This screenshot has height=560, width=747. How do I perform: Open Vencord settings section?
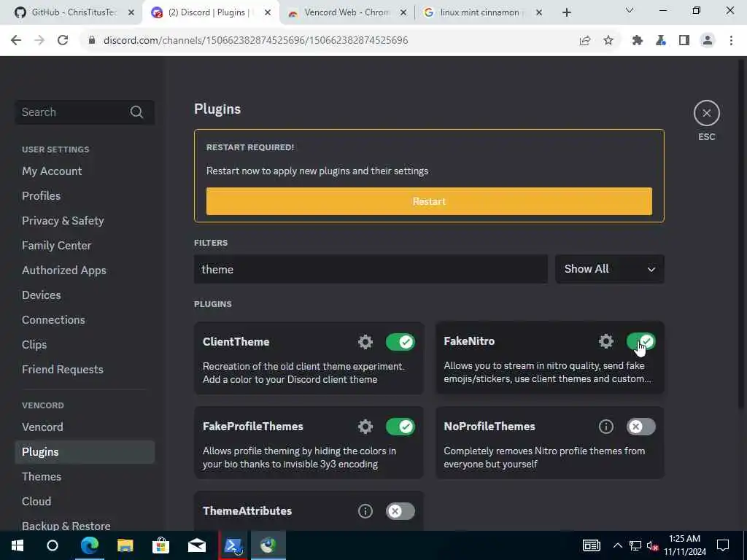[x=42, y=427]
